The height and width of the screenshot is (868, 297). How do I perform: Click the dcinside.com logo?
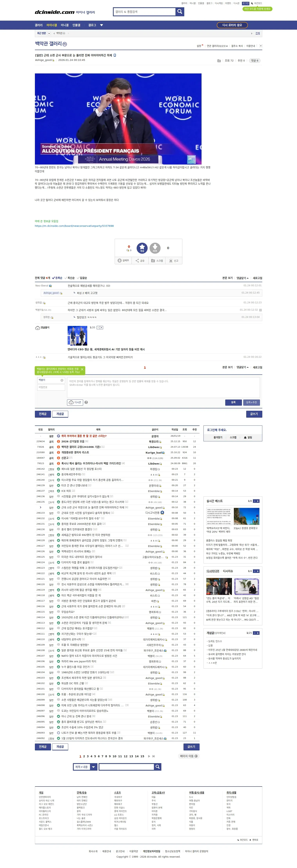(x=54, y=12)
